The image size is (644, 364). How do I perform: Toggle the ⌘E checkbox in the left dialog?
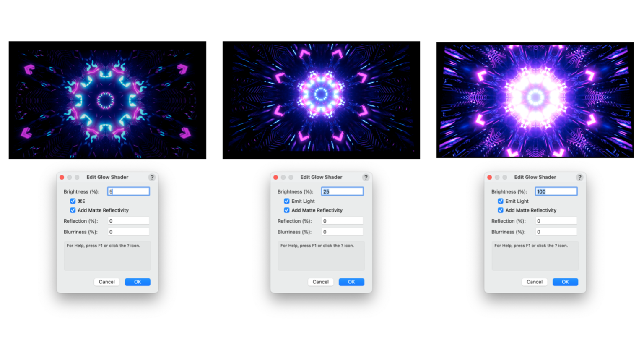click(x=73, y=201)
